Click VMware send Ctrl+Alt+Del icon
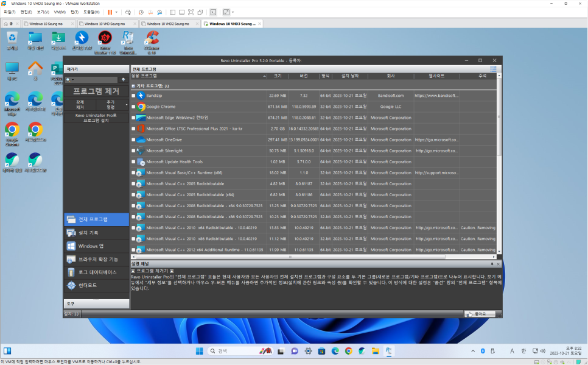 tap(128, 12)
